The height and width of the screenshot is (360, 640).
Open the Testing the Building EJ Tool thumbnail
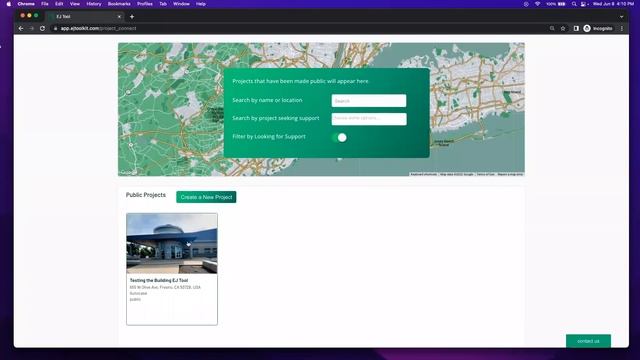[x=172, y=243]
